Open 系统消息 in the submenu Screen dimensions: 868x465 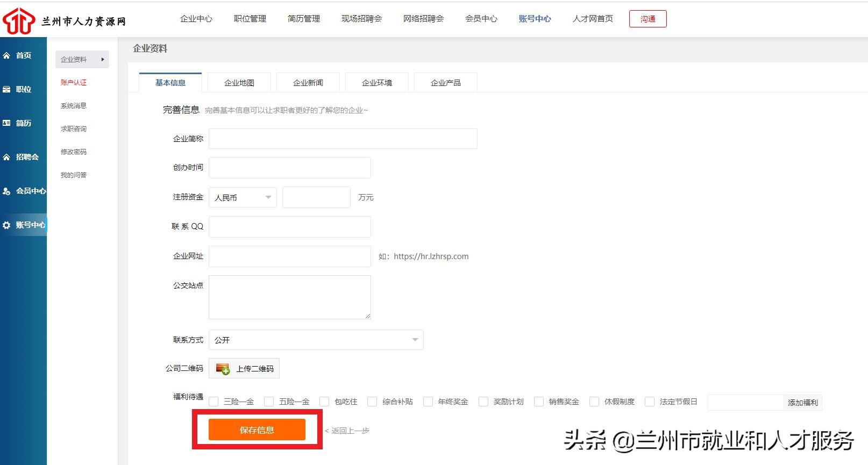pyautogui.click(x=74, y=106)
